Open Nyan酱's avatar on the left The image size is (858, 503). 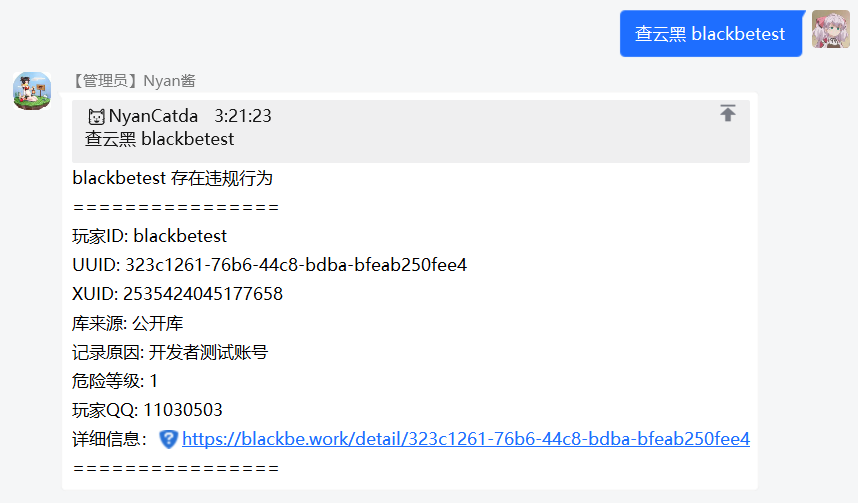tap(32, 90)
